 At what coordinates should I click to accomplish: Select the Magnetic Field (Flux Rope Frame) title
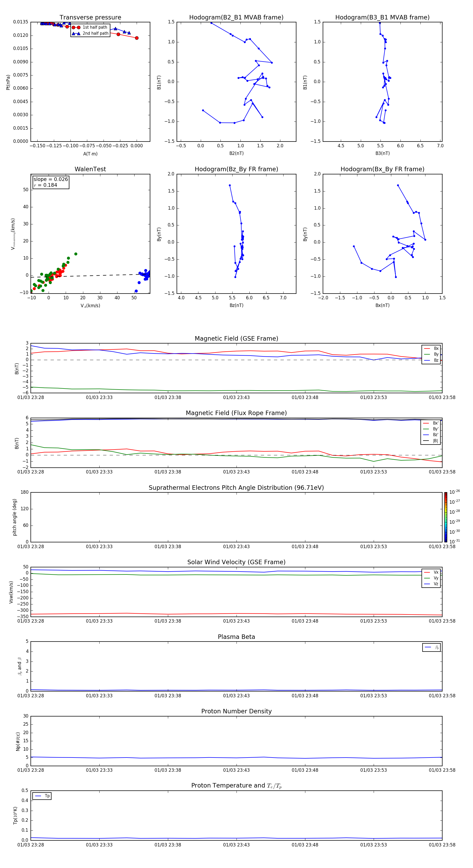(236, 413)
